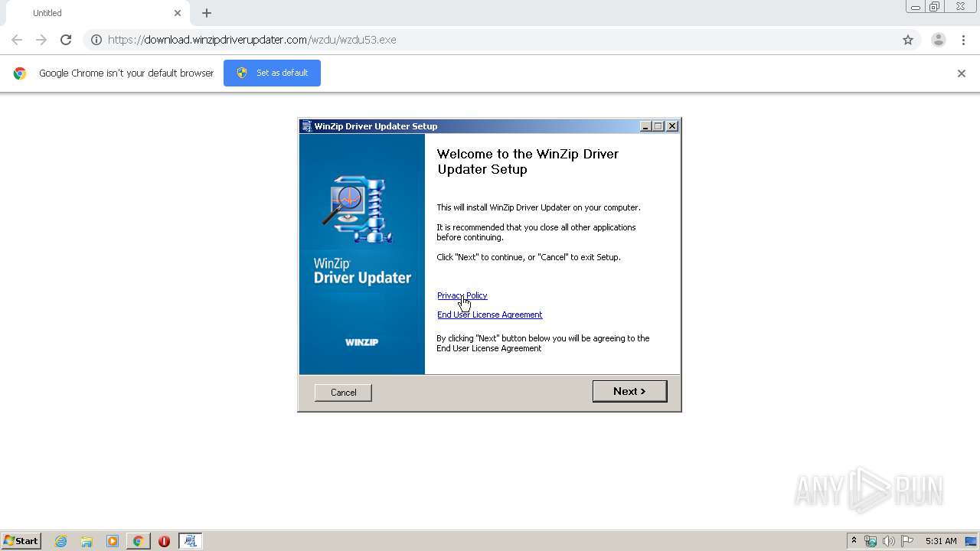
Task: Click the 5:31 AM clock
Action: point(941,541)
